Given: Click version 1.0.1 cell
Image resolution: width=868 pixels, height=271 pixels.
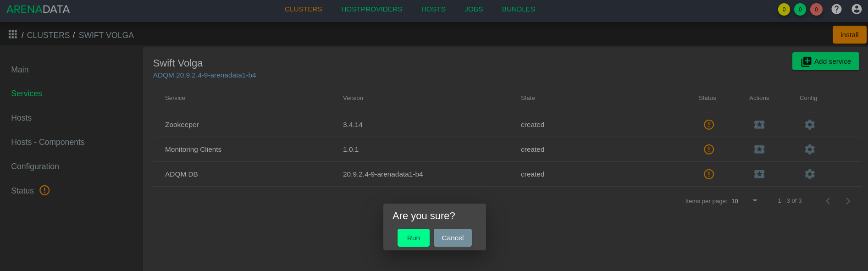Looking at the screenshot, I should point(351,149).
